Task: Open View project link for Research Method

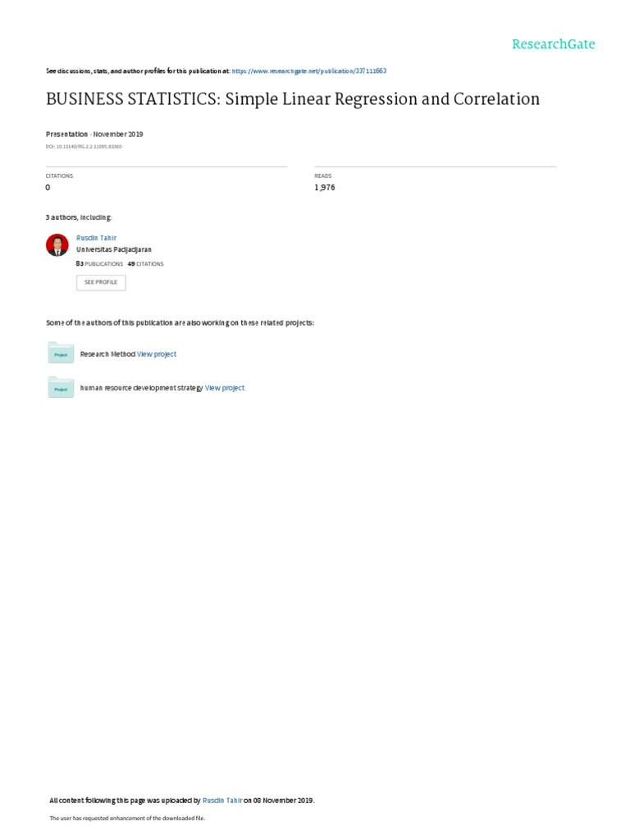Action: [x=157, y=354]
